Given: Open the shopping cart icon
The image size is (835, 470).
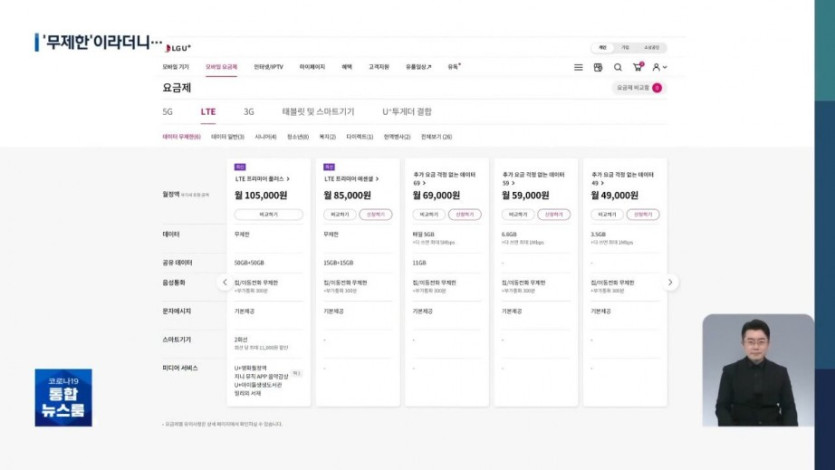Looking at the screenshot, I should coord(637,67).
